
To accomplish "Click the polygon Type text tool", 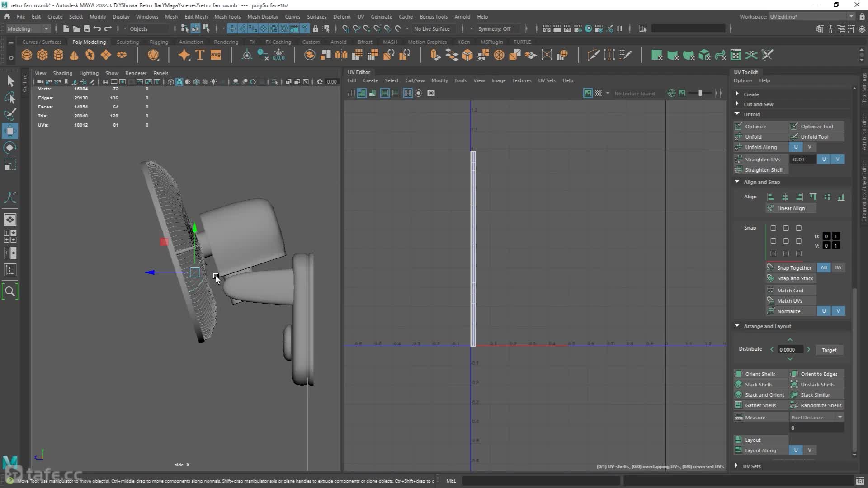I will [200, 55].
